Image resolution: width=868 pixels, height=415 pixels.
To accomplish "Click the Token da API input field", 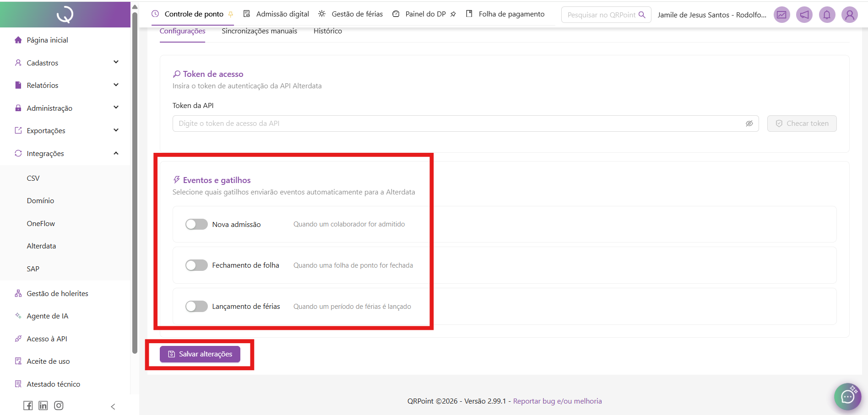I will click(x=458, y=124).
